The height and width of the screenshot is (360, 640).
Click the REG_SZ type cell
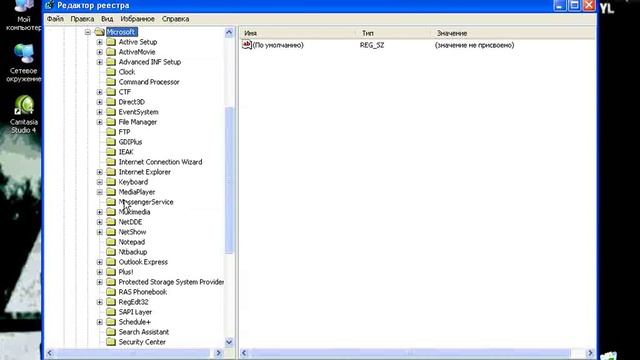click(372, 45)
